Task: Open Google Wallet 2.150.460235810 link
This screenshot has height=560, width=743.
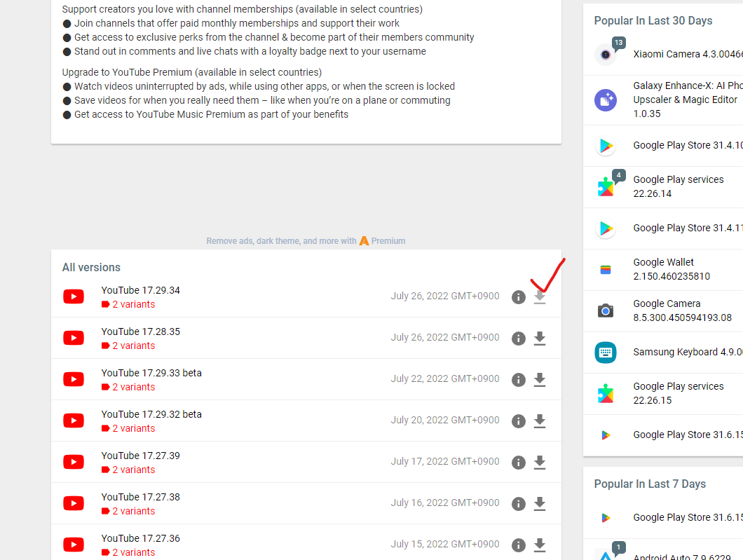Action: coord(672,269)
